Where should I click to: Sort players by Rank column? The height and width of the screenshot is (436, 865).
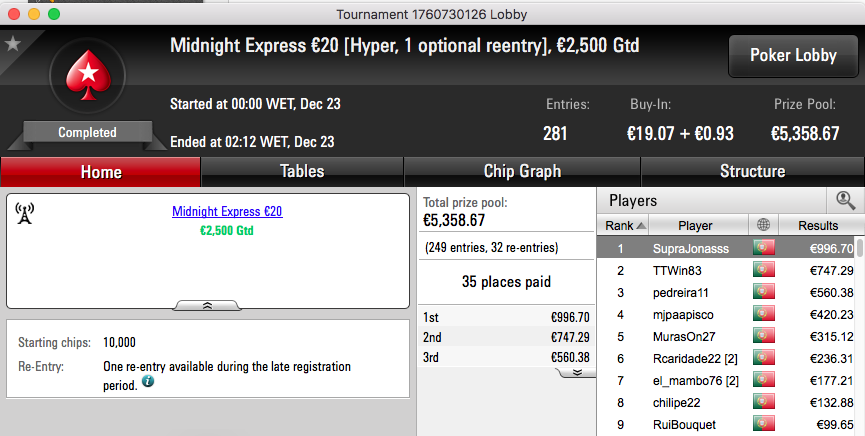coord(624,225)
